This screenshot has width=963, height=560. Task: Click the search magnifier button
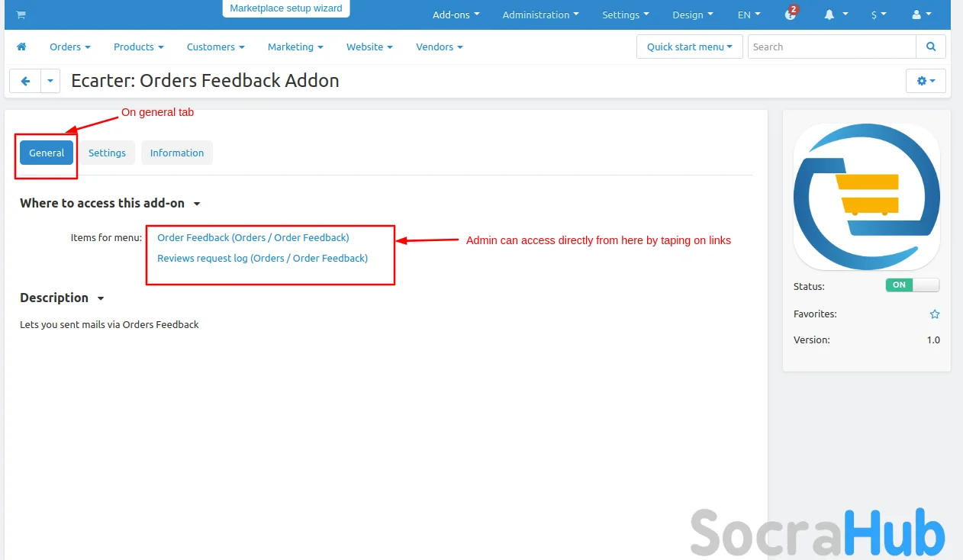(x=931, y=47)
